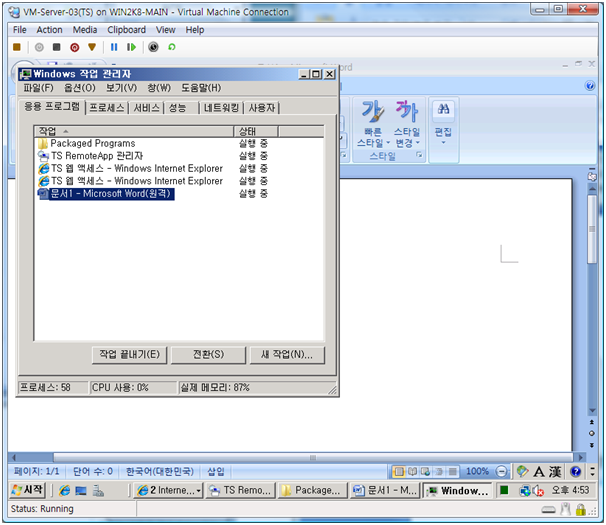The image size is (606, 525).
Task: Sort by the Task column header
Action: [134, 131]
